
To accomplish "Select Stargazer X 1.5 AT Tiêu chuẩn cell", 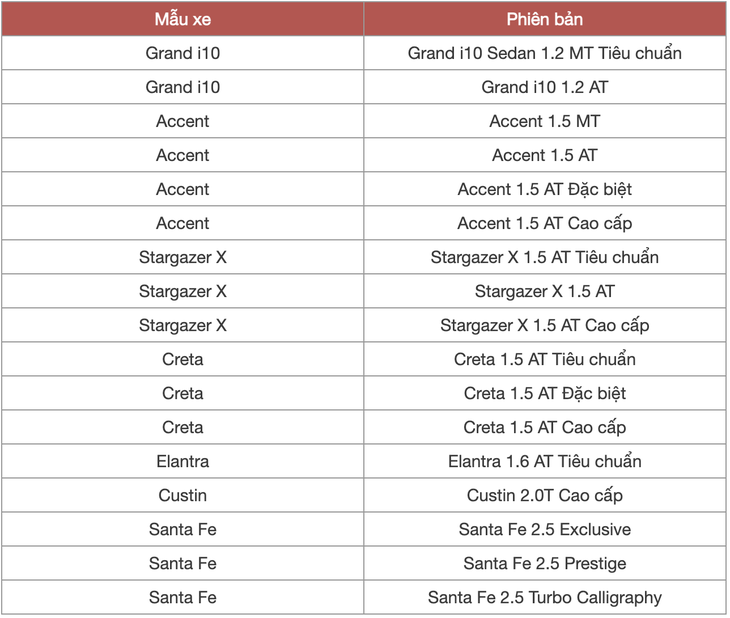I will pyautogui.click(x=545, y=257).
